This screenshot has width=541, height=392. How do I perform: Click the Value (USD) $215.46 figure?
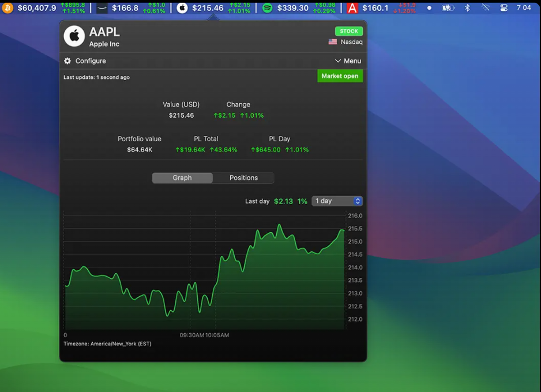click(181, 115)
